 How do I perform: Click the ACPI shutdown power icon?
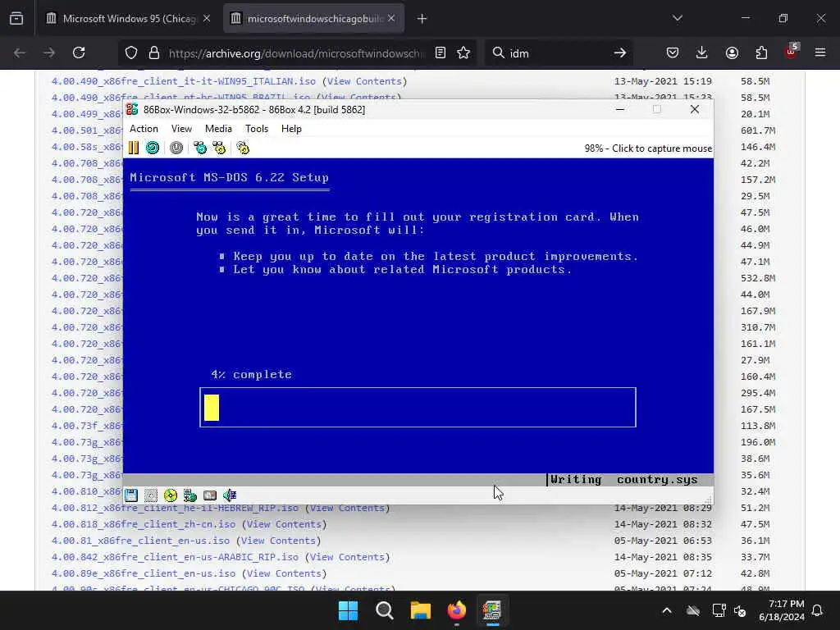(176, 148)
